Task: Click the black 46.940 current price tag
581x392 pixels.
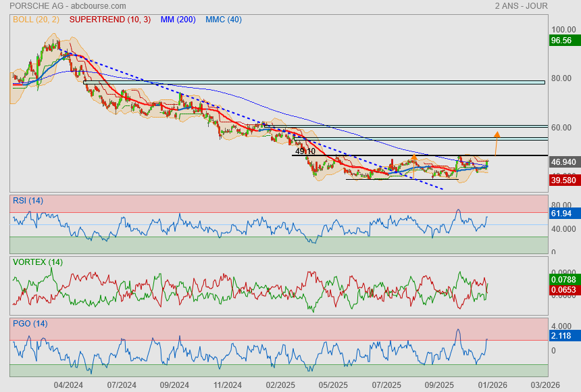Action: tap(563, 162)
